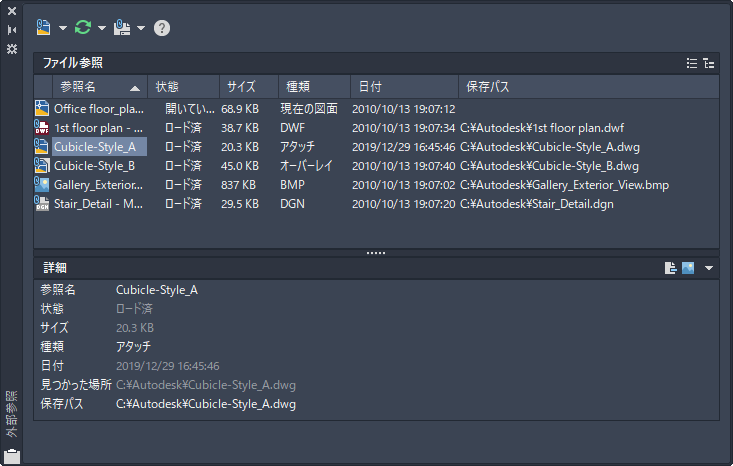Select the Cubicle-Style_B reference row
Viewport: 733px width, 466px height.
pos(94,166)
